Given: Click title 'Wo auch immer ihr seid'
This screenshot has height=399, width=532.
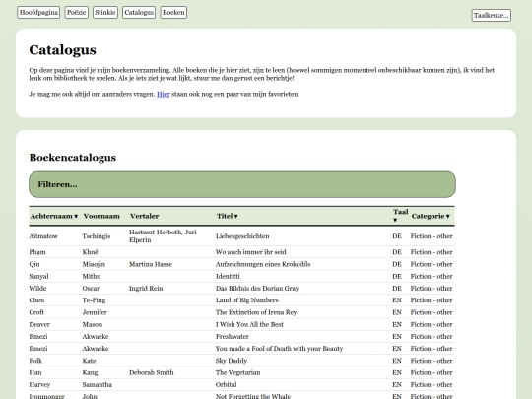Looking at the screenshot, I should click(x=251, y=252).
